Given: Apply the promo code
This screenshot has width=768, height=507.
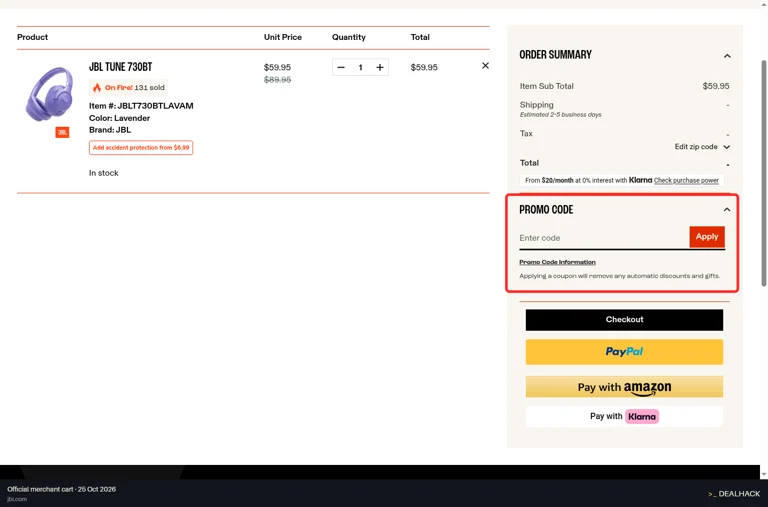Looking at the screenshot, I should click(x=707, y=237).
